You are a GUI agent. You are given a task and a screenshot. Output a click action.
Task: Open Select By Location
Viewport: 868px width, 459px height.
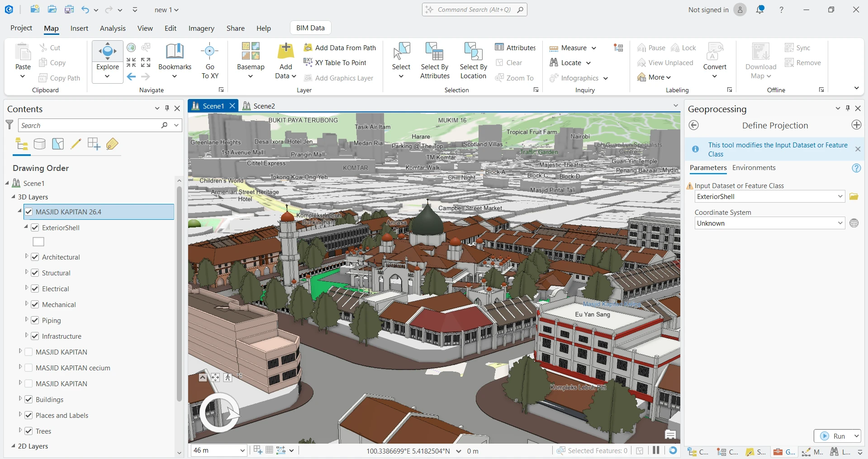[x=473, y=61]
